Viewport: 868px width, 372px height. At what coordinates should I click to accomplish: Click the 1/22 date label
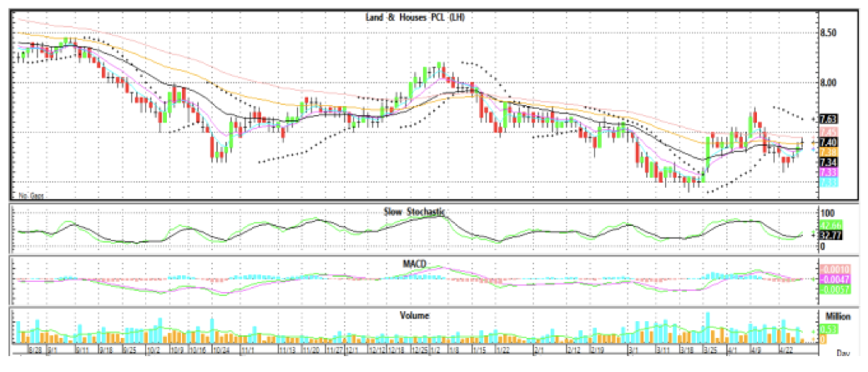pos(502,349)
